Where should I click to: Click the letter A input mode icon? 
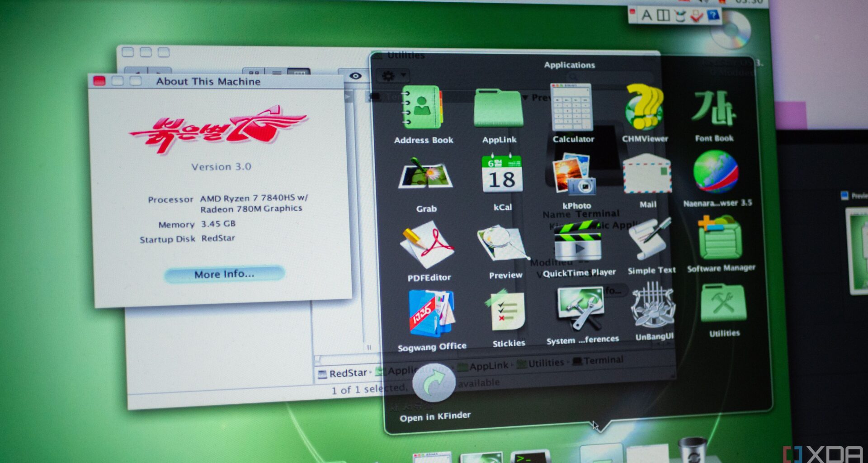pos(647,16)
